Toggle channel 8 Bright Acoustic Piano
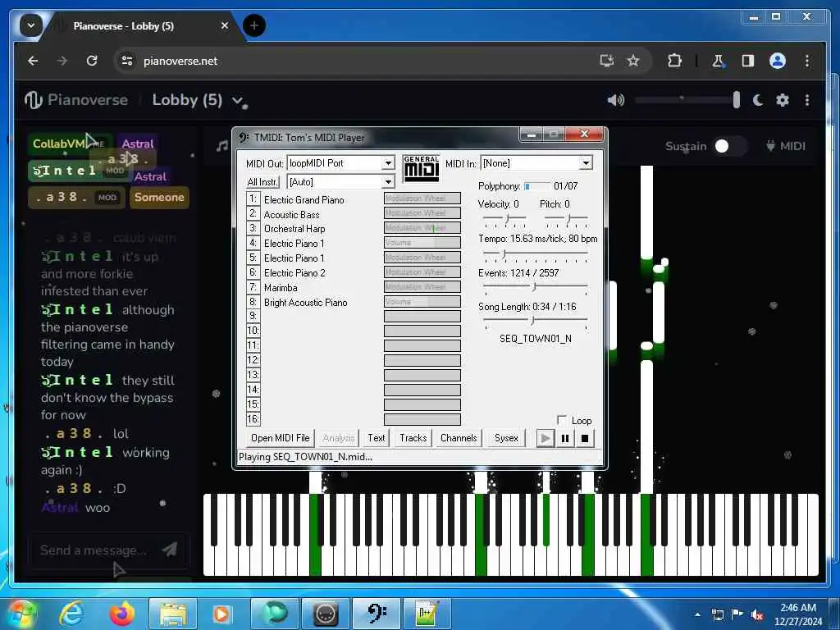Image resolution: width=840 pixels, height=630 pixels. pos(253,302)
